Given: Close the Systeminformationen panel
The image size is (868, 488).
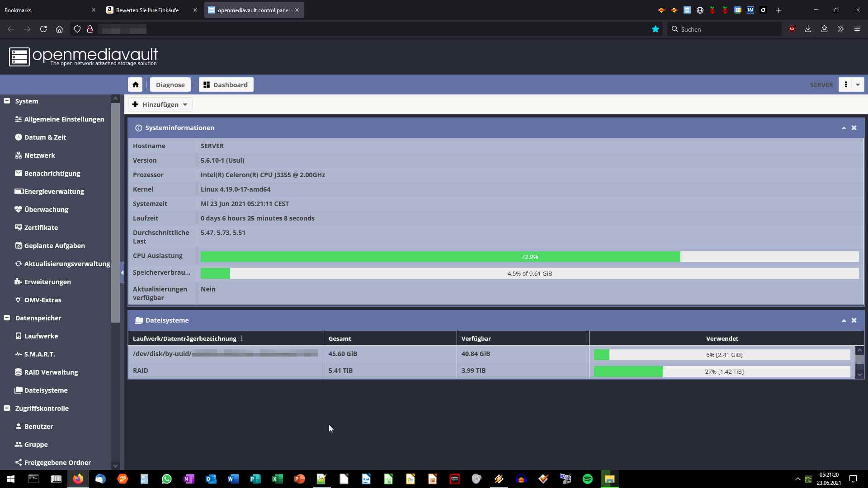Looking at the screenshot, I should (854, 128).
